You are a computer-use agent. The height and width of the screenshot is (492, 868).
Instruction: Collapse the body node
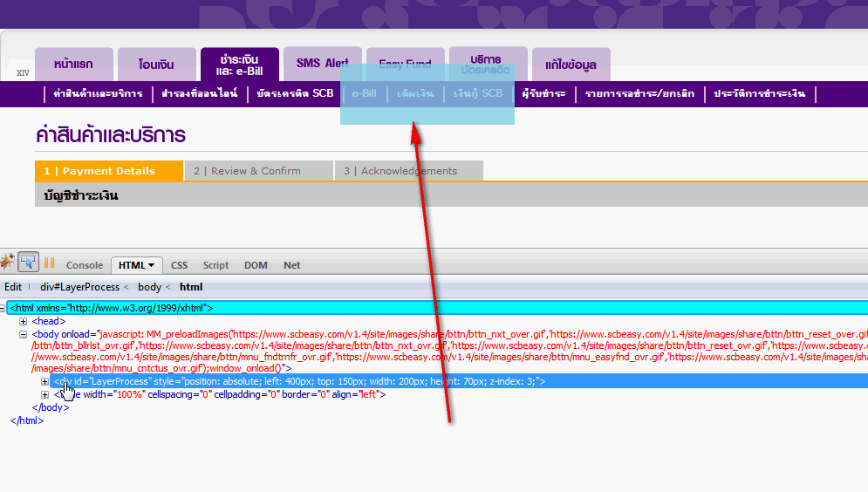point(23,334)
